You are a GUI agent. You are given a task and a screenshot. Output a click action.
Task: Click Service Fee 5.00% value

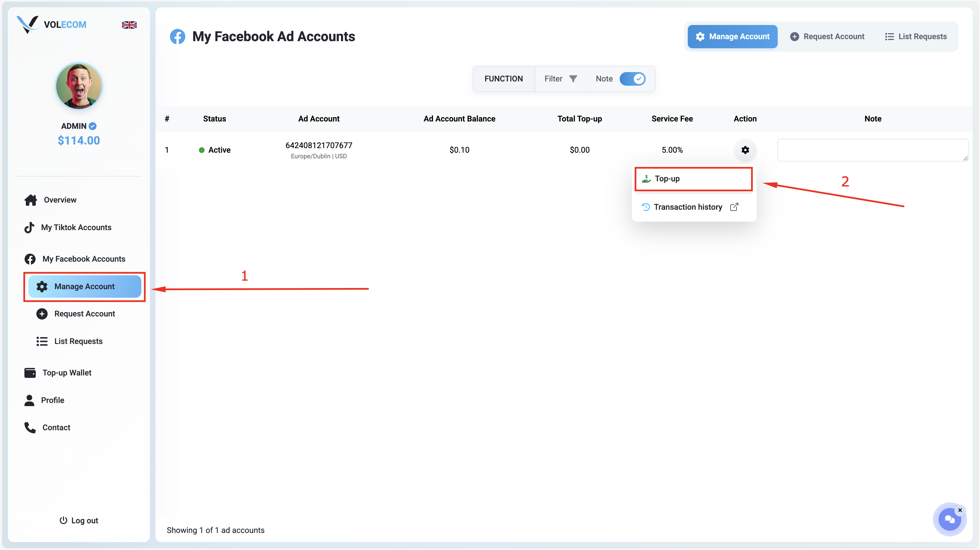(672, 150)
